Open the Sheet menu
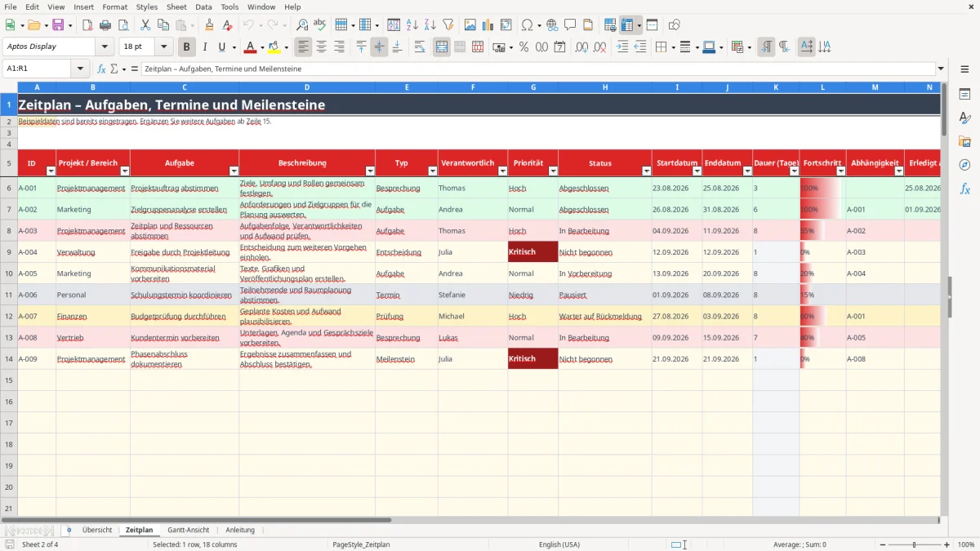 pyautogui.click(x=176, y=7)
